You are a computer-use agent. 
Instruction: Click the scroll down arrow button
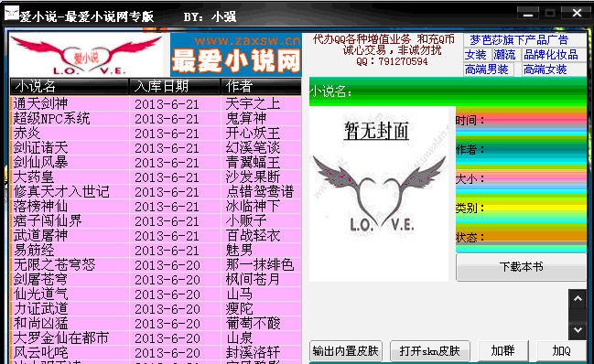pos(578,330)
